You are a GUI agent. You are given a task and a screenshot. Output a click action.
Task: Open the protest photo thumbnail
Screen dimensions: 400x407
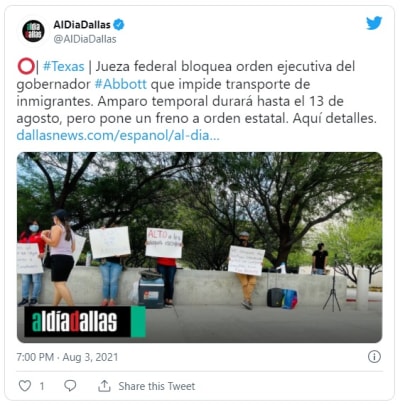pos(200,247)
